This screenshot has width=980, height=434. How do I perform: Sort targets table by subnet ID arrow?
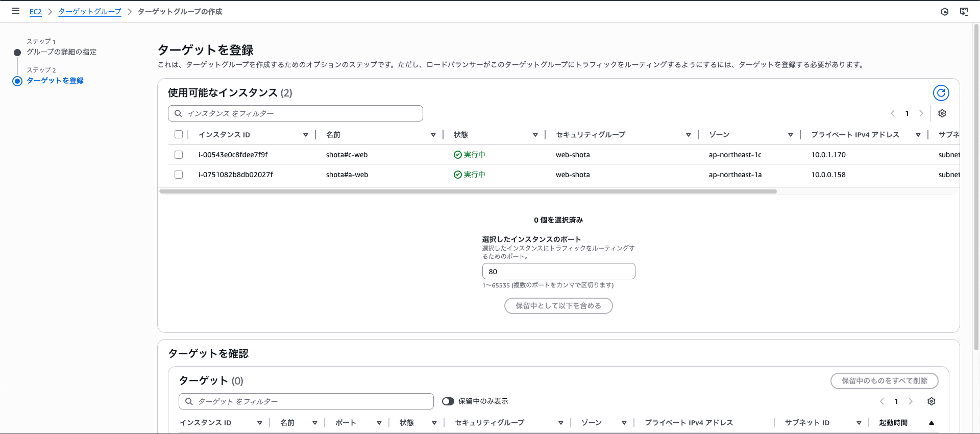pyautogui.click(x=859, y=423)
